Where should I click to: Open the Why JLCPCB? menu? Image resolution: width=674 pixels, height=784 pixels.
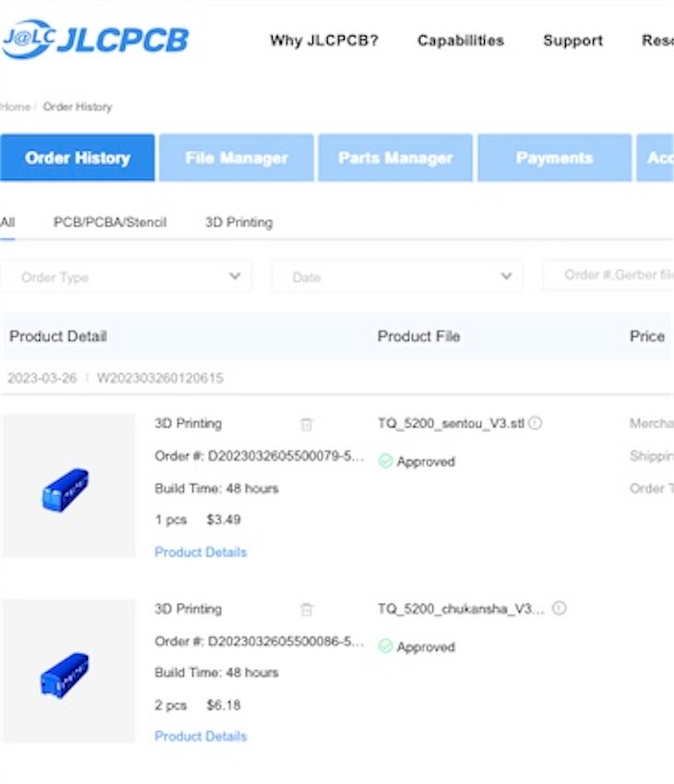(324, 41)
